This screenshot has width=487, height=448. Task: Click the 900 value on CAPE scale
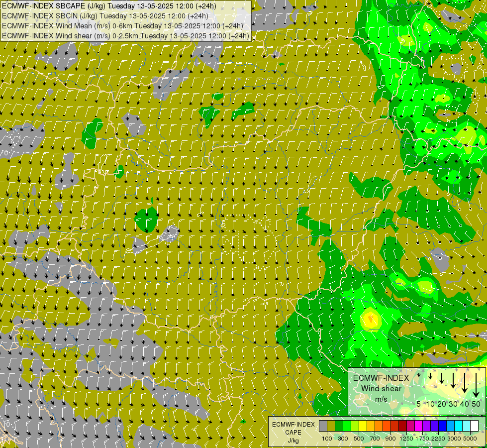click(390, 439)
